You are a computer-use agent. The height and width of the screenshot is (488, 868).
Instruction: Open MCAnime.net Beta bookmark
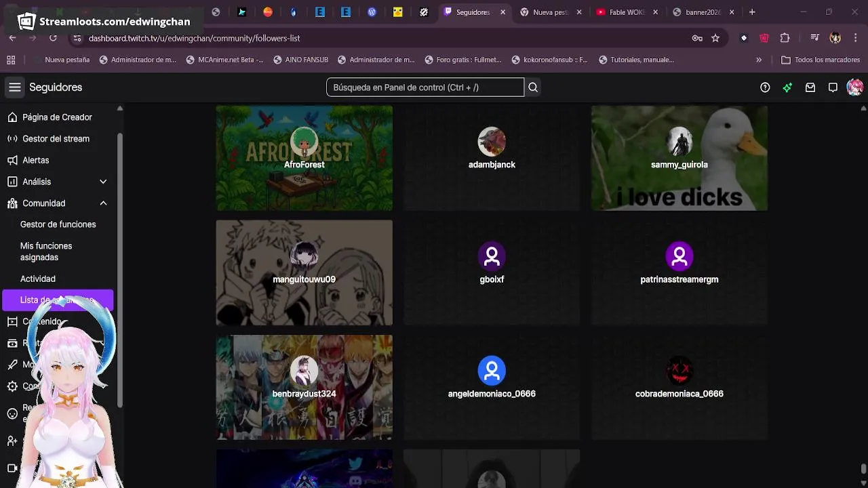pos(224,60)
